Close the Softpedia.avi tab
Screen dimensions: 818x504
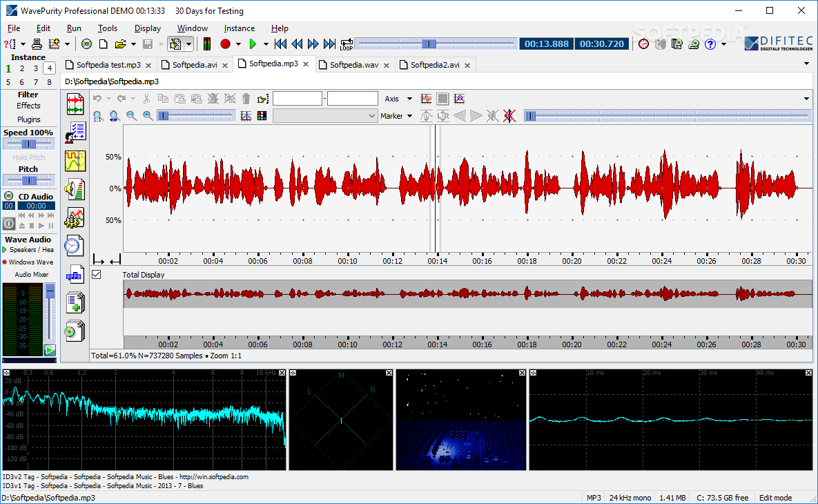click(x=225, y=65)
